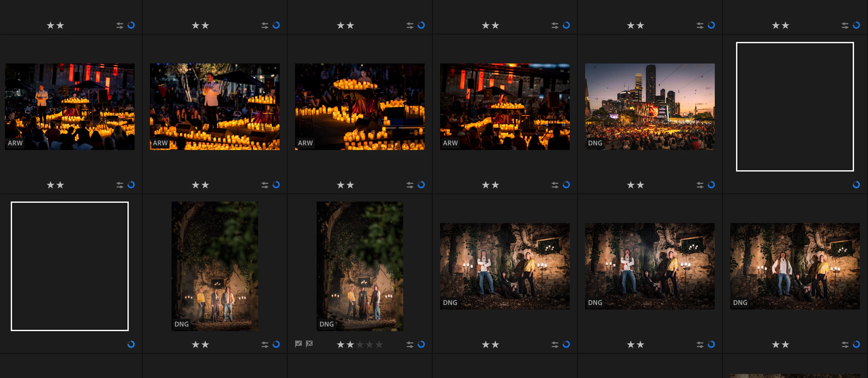Click the DNG badge on the hovered forest portrait
The height and width of the screenshot is (378, 868).
tap(326, 324)
